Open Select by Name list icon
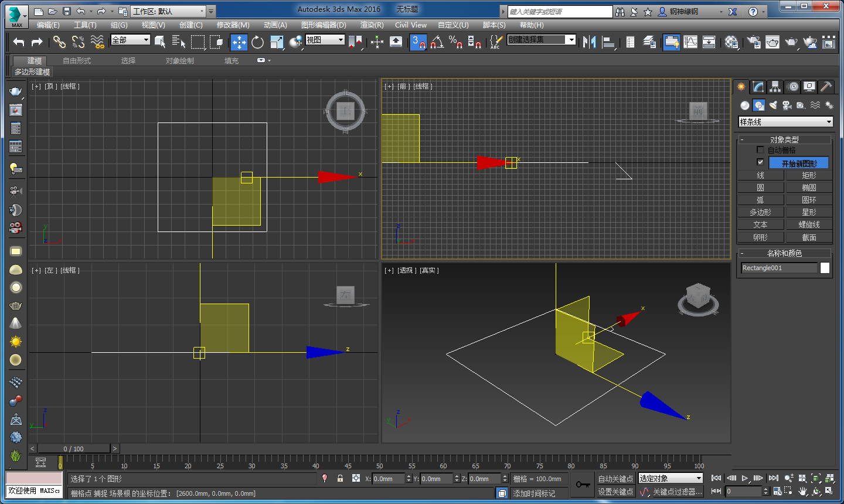 (x=179, y=42)
